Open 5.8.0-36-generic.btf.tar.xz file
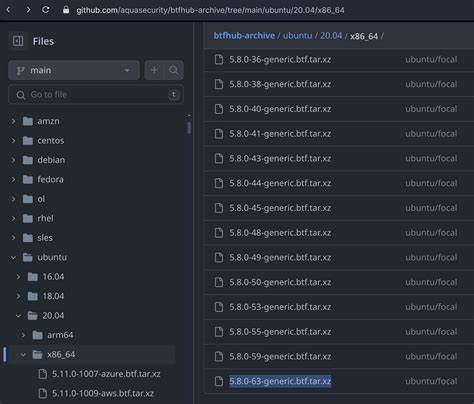Image resolution: width=474 pixels, height=404 pixels. 280,60
